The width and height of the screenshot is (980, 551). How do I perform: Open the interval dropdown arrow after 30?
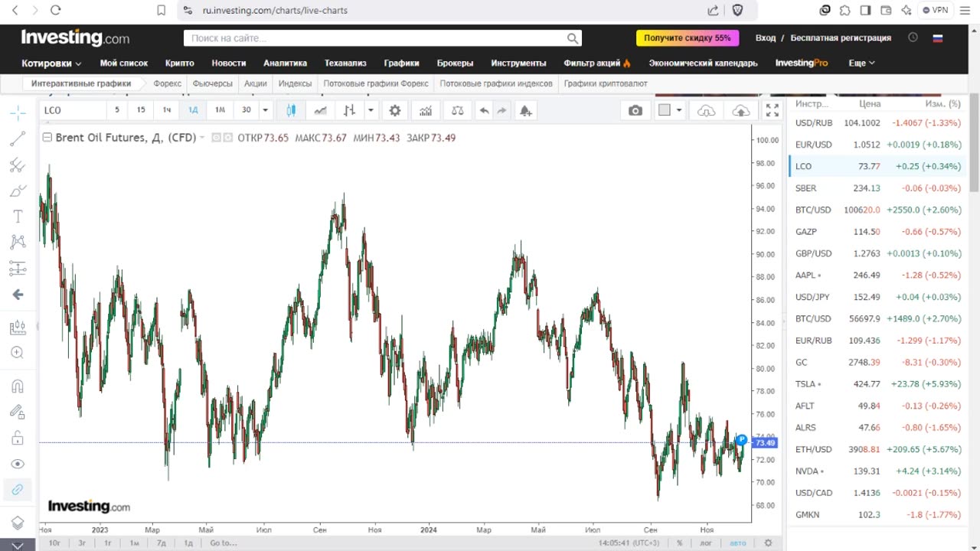pos(265,110)
